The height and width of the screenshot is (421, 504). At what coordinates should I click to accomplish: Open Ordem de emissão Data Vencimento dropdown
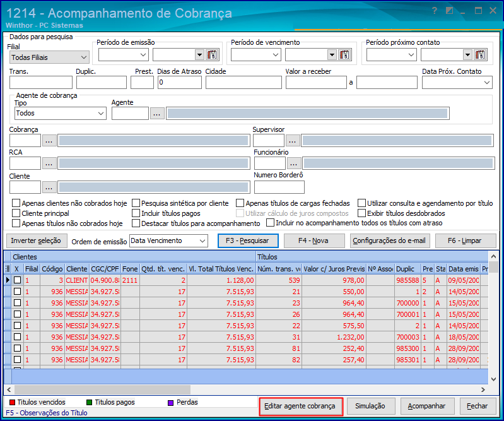202,241
